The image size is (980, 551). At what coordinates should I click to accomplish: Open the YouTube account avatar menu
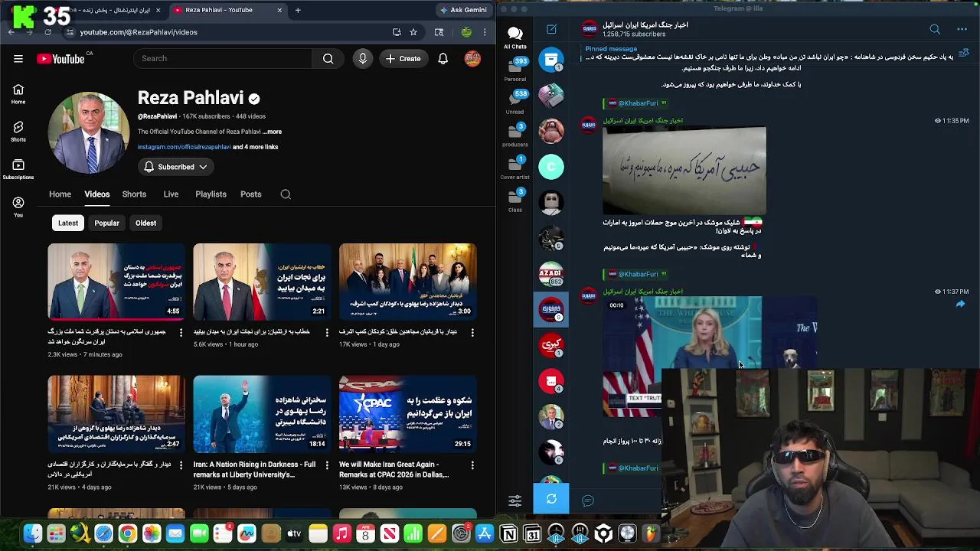click(x=472, y=59)
